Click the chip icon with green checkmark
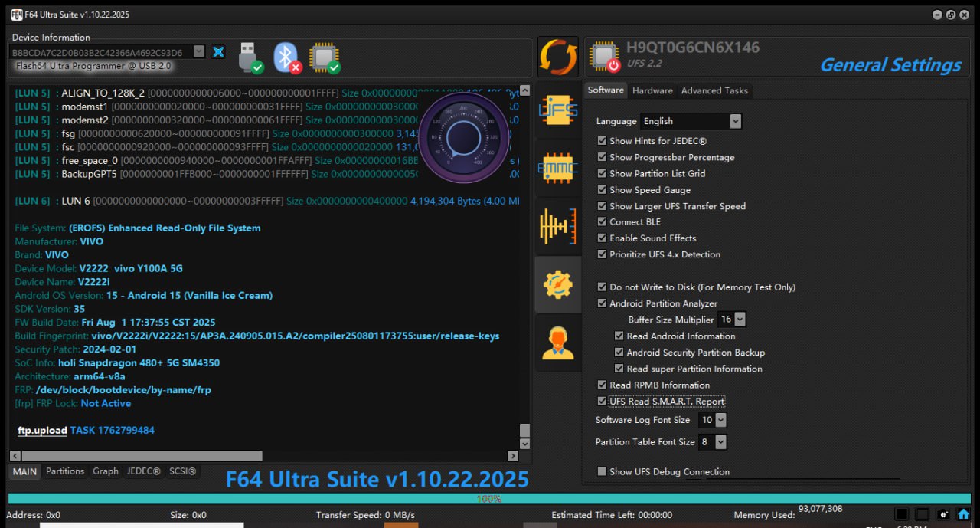Image resolution: width=980 pixels, height=528 pixels. [x=325, y=57]
